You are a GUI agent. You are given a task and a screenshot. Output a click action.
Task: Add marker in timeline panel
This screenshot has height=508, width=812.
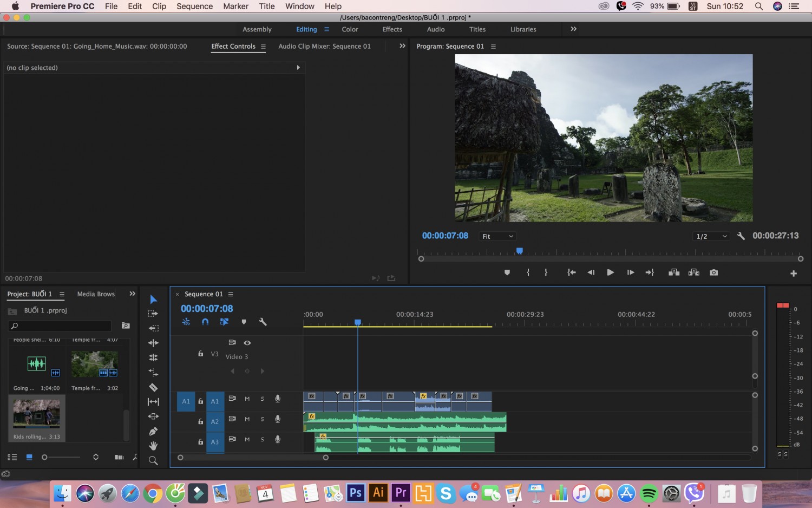pyautogui.click(x=244, y=322)
